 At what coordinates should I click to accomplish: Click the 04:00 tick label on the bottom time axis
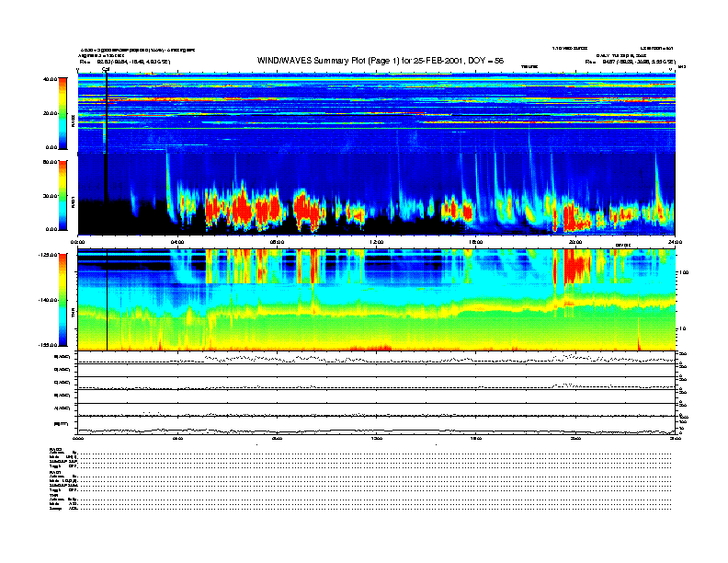pos(177,438)
